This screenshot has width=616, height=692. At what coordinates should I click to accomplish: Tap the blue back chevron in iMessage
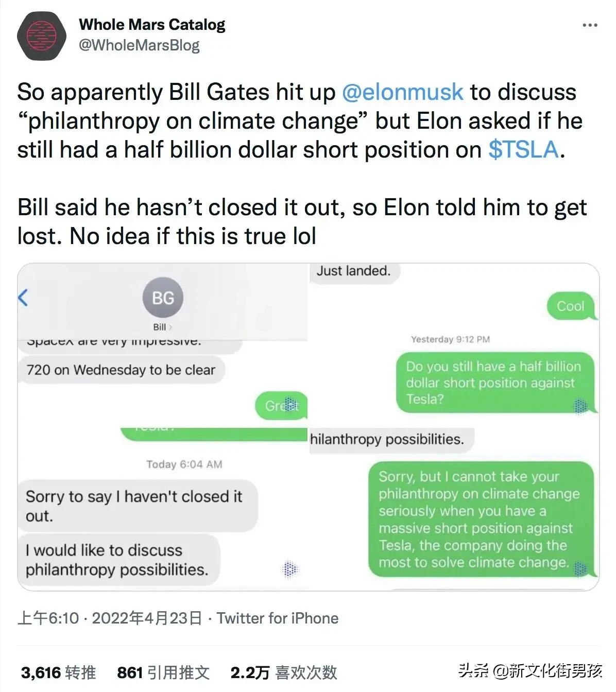coord(23,298)
